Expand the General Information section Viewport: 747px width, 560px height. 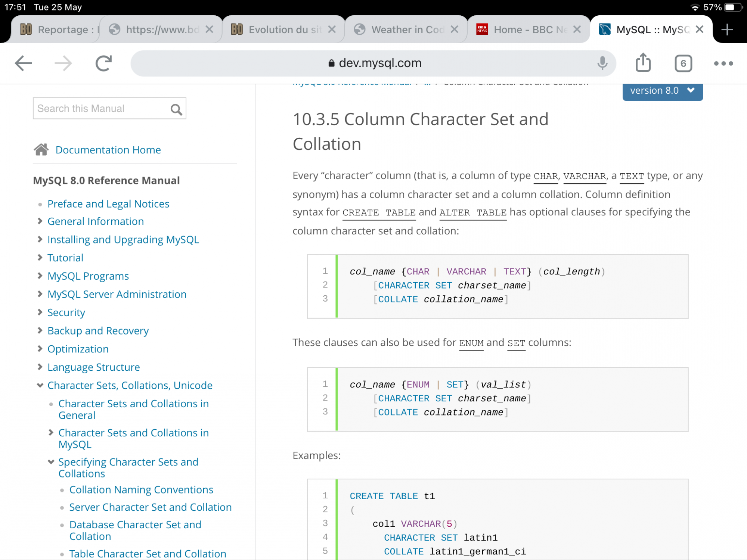(x=40, y=221)
